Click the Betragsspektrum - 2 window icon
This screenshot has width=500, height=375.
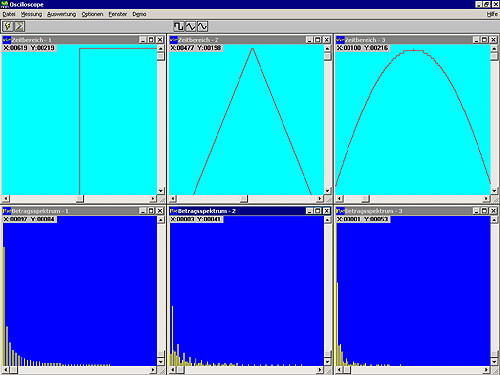173,211
